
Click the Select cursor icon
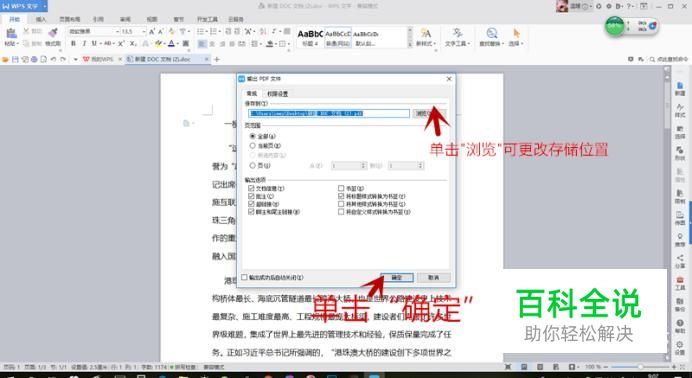tap(516, 33)
